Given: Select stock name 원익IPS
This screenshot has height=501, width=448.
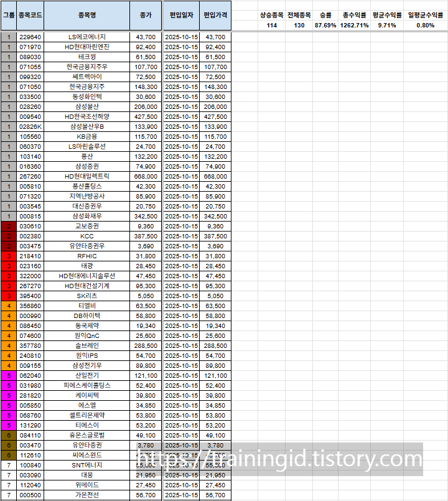Looking at the screenshot, I should click(x=87, y=355).
